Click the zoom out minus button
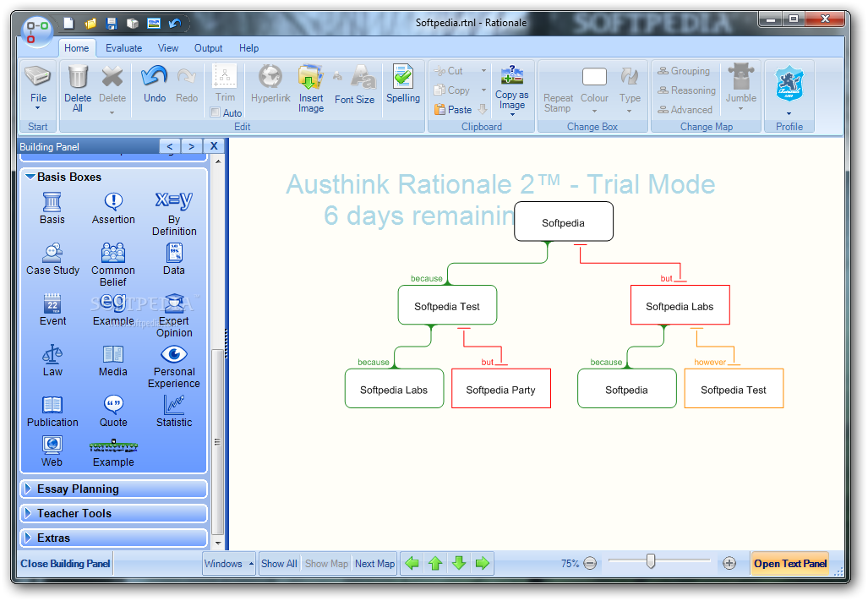 coord(590,563)
